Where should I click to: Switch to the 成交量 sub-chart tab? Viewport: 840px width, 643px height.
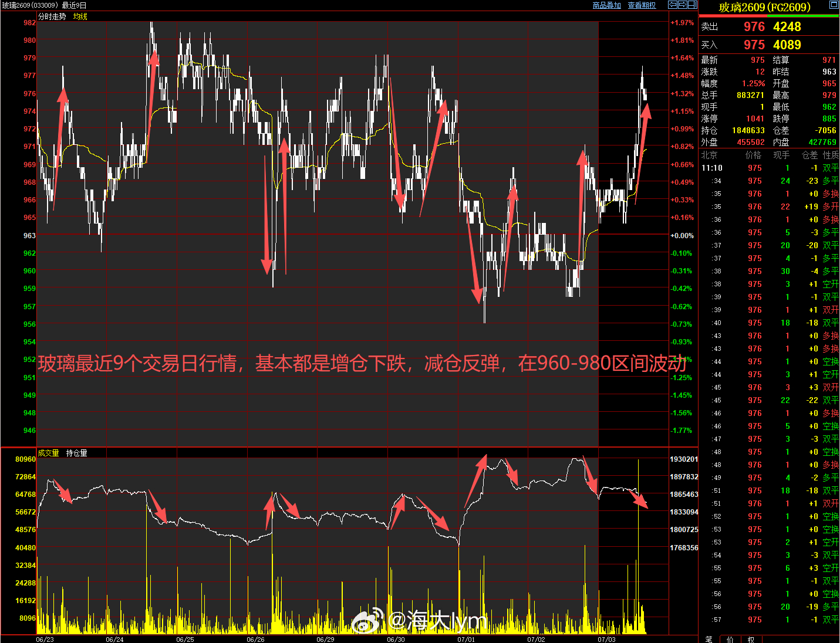click(48, 453)
